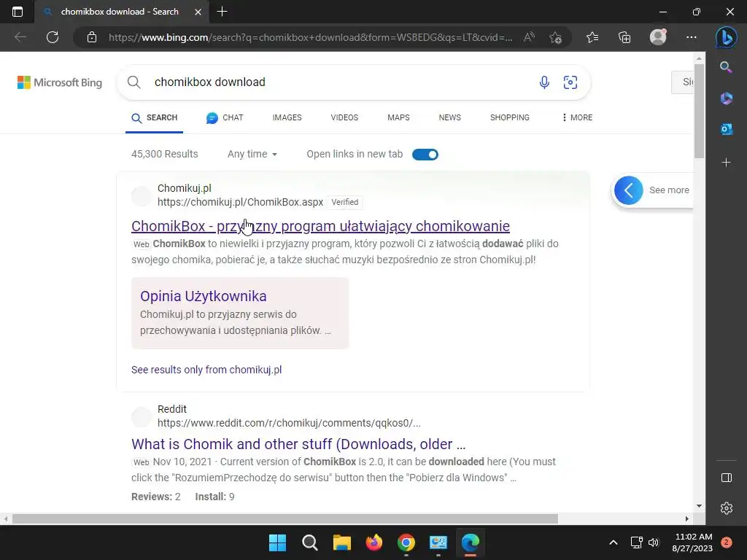Image resolution: width=747 pixels, height=560 pixels.
Task: See results only from chomikuj.pl
Action: pos(206,370)
